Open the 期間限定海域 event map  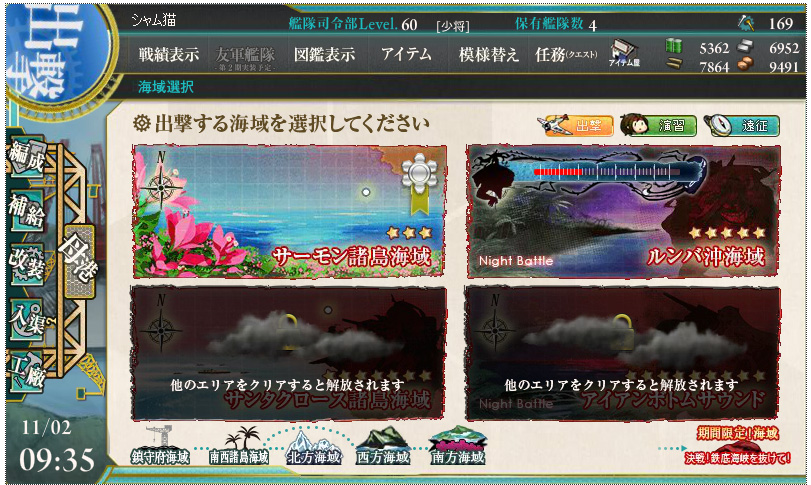pos(738,445)
